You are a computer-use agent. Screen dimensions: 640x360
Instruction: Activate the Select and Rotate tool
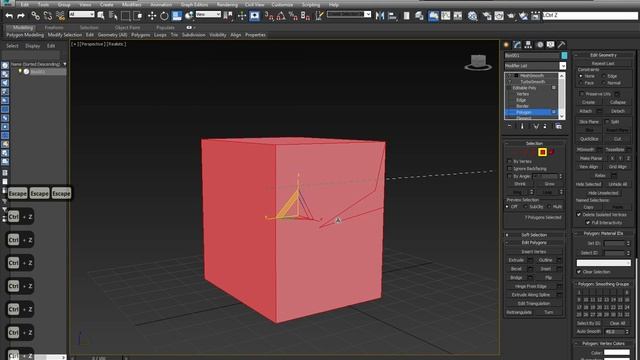[x=164, y=16]
